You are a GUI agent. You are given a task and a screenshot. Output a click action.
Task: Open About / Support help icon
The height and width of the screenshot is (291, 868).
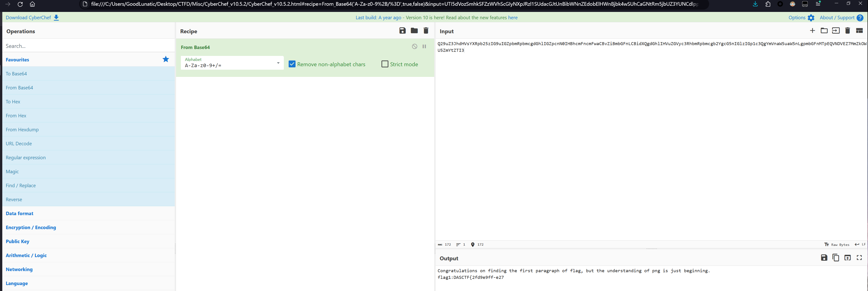860,18
